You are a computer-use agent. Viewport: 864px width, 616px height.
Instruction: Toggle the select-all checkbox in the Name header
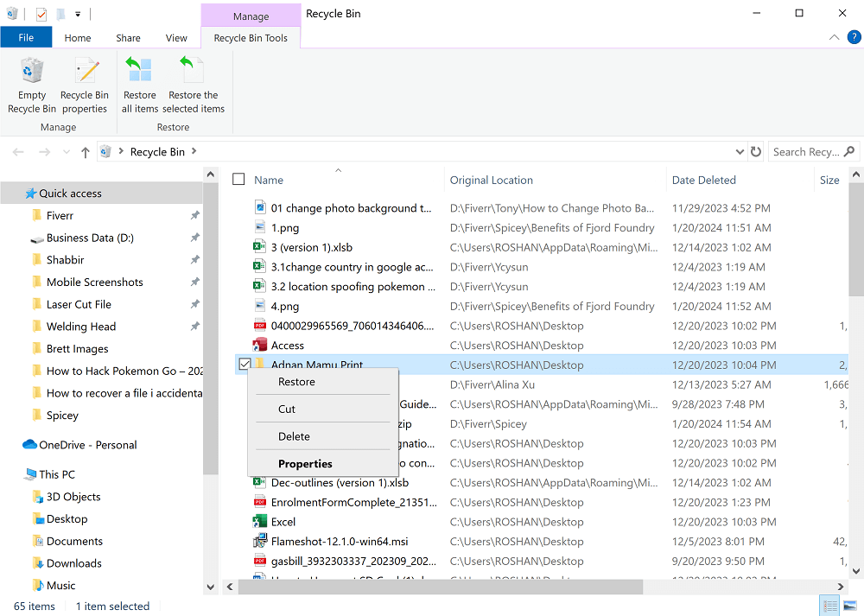[239, 180]
